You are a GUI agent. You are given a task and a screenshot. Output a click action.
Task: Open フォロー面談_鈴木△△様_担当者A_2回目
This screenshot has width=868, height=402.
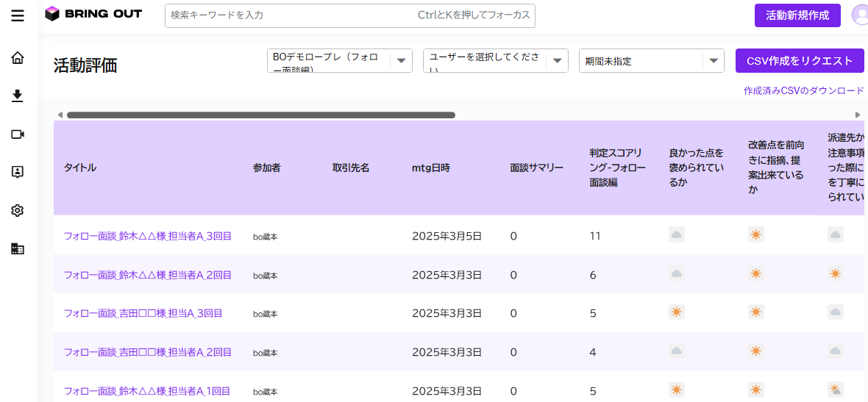pos(147,275)
